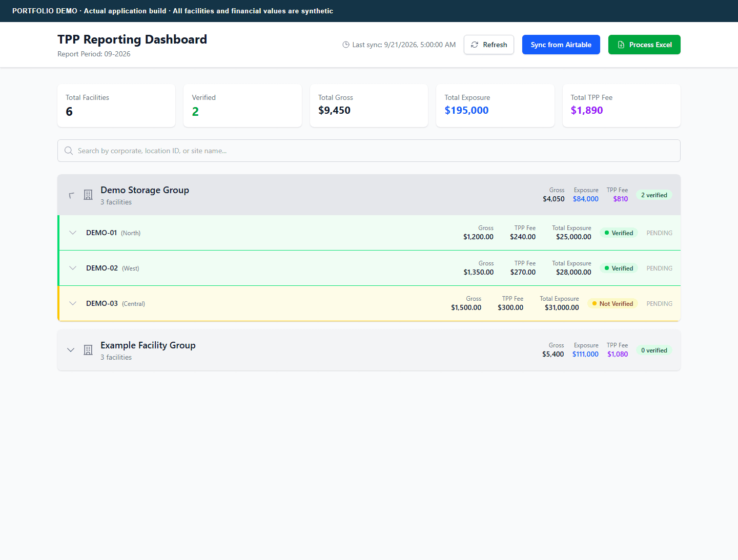Click Example Facility Group gross $5,400
Viewport: 738px width, 560px height.
click(x=553, y=354)
